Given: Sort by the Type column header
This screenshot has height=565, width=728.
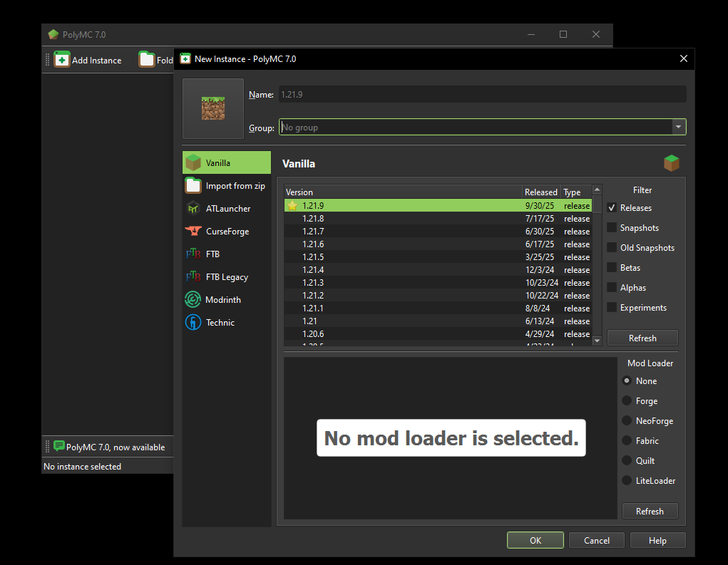Looking at the screenshot, I should (576, 192).
